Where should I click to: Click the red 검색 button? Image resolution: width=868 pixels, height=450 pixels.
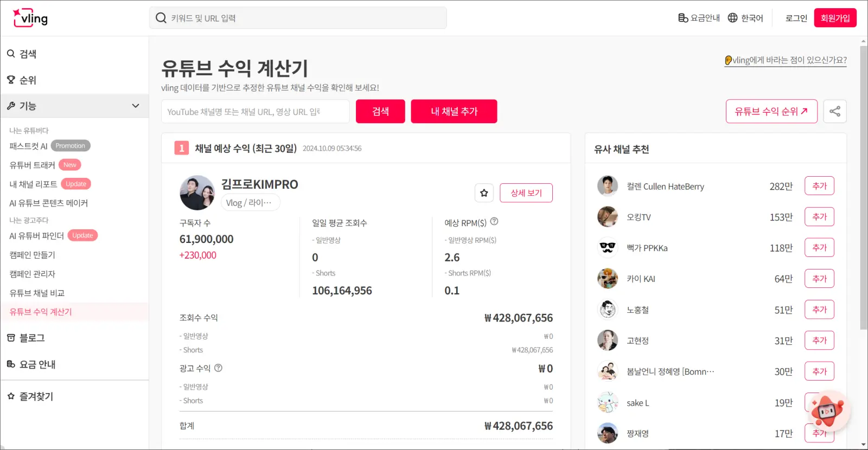coord(380,111)
